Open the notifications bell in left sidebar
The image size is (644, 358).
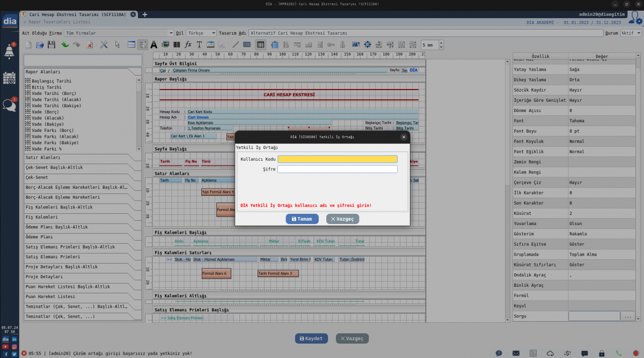click(9, 51)
